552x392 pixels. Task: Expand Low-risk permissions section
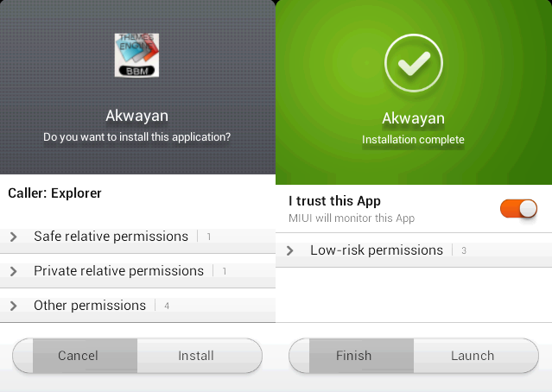pyautogui.click(x=414, y=250)
